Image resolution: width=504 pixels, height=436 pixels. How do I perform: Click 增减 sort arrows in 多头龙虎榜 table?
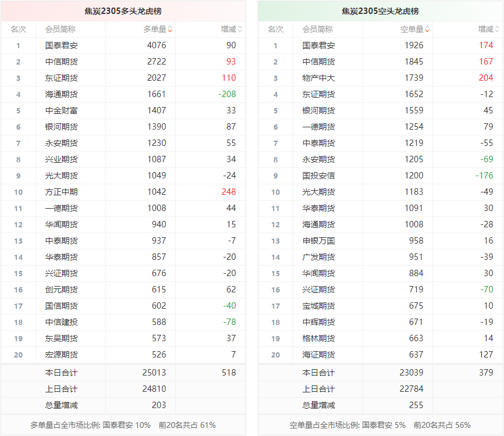click(240, 29)
